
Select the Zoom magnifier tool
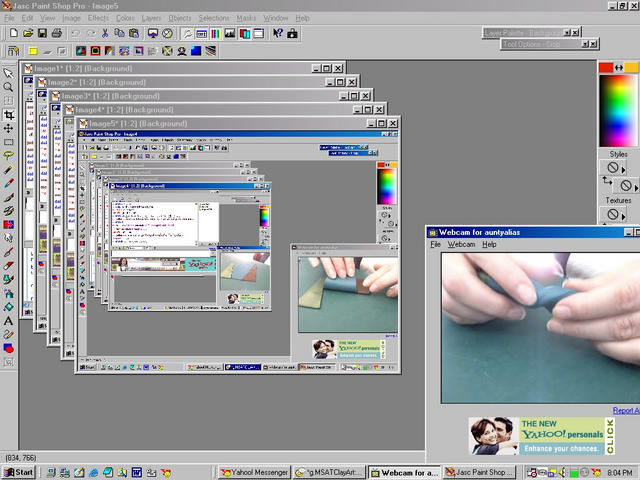click(x=8, y=87)
